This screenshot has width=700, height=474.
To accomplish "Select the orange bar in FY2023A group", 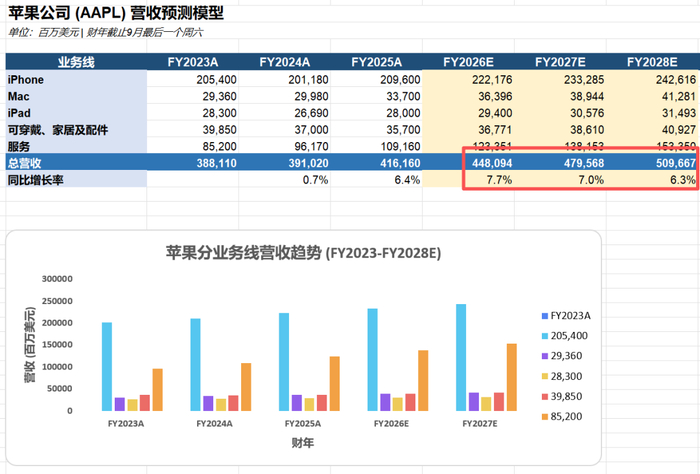I will 158,390.
